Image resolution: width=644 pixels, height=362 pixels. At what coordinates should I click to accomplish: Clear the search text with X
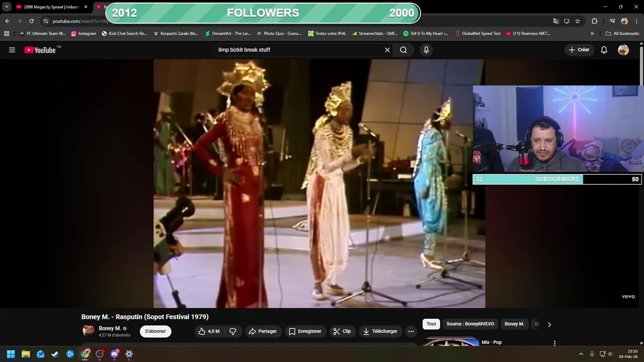[387, 50]
